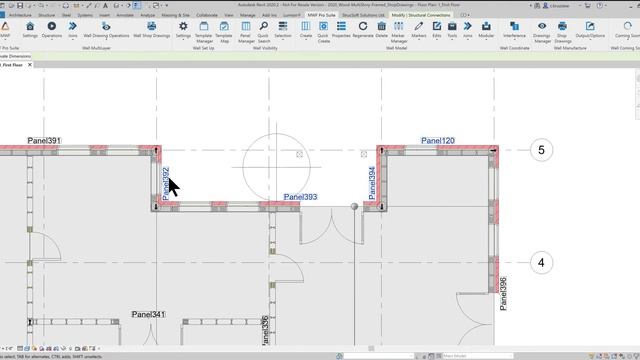Switch to the Structure ribbon tab

[x=46, y=15]
